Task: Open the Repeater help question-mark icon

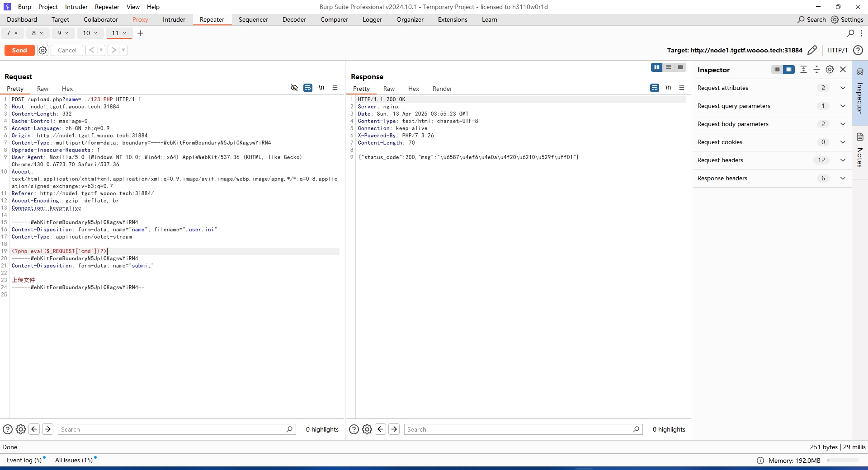Action: coord(858,50)
